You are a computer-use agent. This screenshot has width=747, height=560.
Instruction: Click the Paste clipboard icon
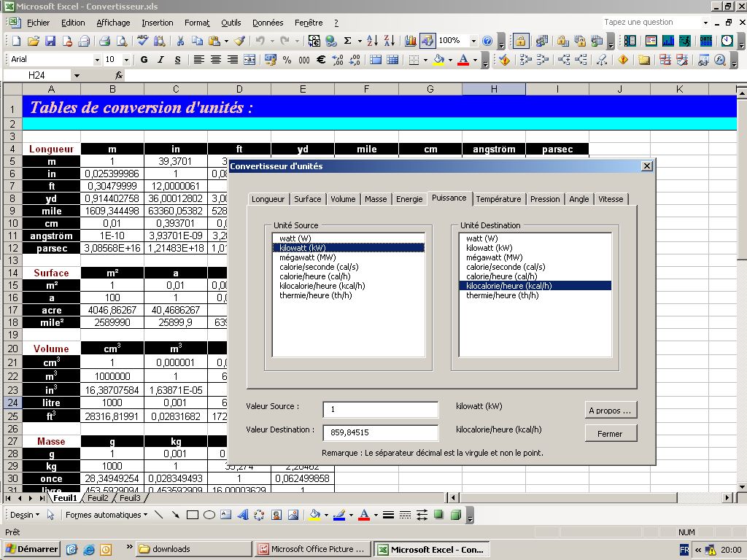(x=214, y=41)
